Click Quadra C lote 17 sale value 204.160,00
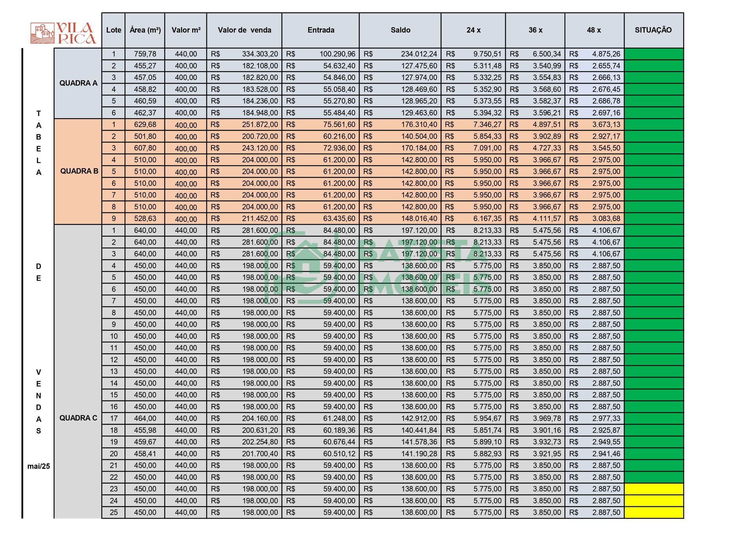756x535 pixels. tap(259, 418)
